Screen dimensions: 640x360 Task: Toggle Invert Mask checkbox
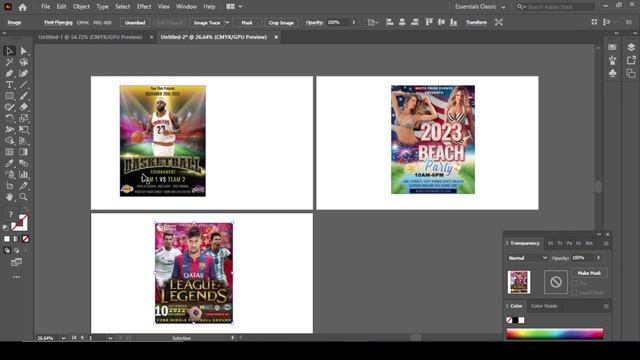[574, 293]
